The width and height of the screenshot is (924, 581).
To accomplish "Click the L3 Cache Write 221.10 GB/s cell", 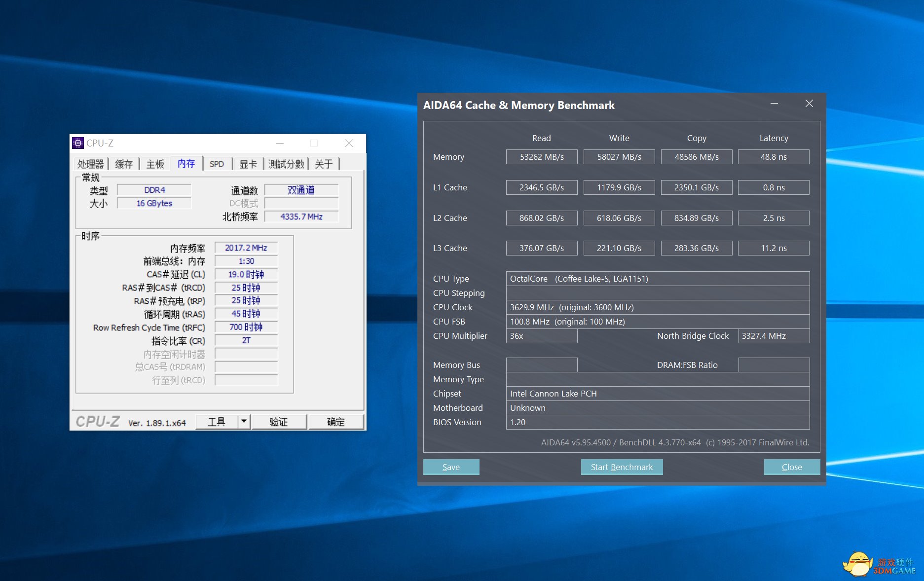I will pyautogui.click(x=619, y=248).
